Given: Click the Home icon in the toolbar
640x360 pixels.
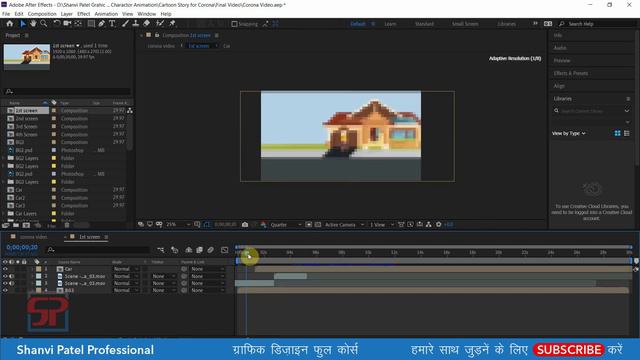Looking at the screenshot, I should pyautogui.click(x=9, y=24).
